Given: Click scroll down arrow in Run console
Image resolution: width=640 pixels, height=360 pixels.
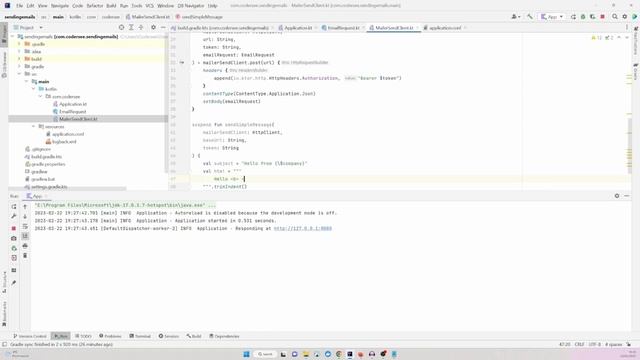Looking at the screenshot, I should coord(25,217).
